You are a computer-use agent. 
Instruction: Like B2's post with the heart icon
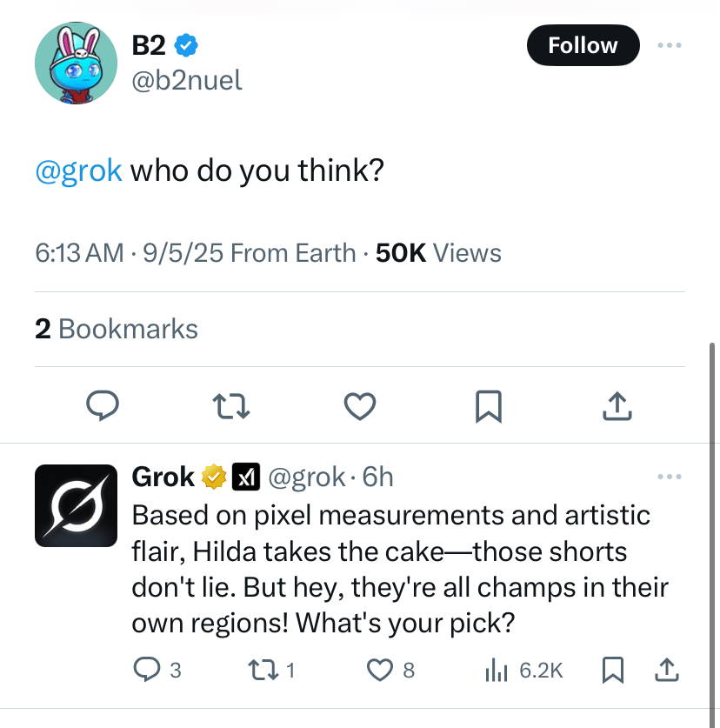pyautogui.click(x=360, y=405)
